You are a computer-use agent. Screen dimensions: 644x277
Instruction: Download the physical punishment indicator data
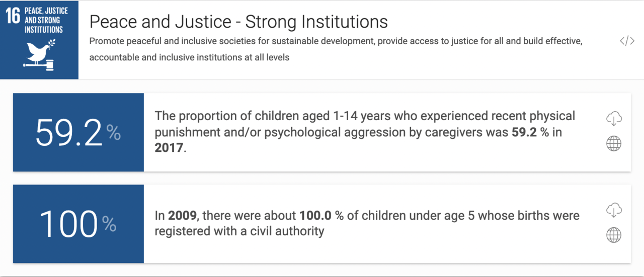(x=614, y=119)
